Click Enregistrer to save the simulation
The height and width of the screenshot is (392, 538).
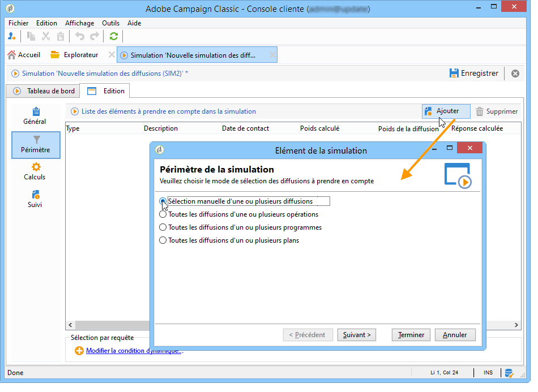tap(474, 74)
